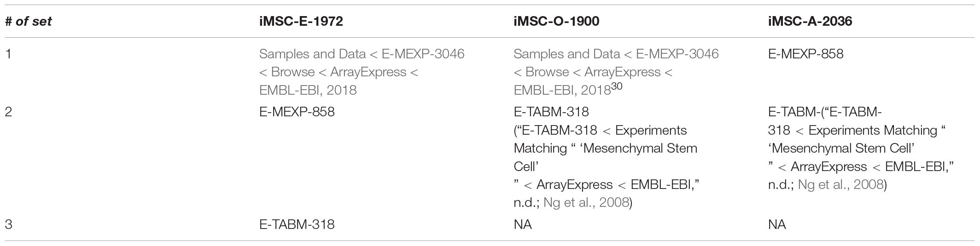Image resolution: width=980 pixels, height=246 pixels.
Task: Select set number 1 row label
Action: click(x=8, y=54)
